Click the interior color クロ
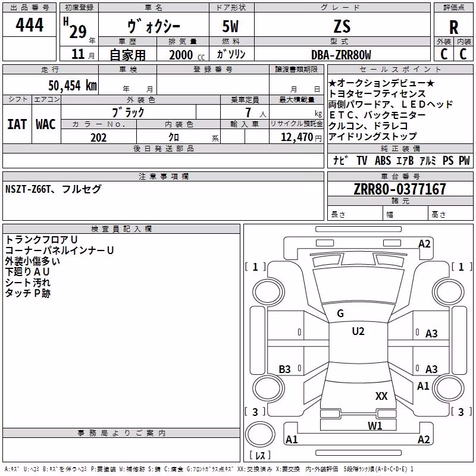The height and width of the screenshot is (476, 476). pyautogui.click(x=174, y=137)
